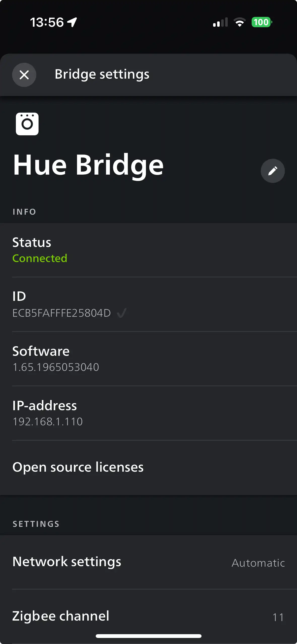Tap the battery indicator icon
297x644 pixels.
[x=261, y=22]
